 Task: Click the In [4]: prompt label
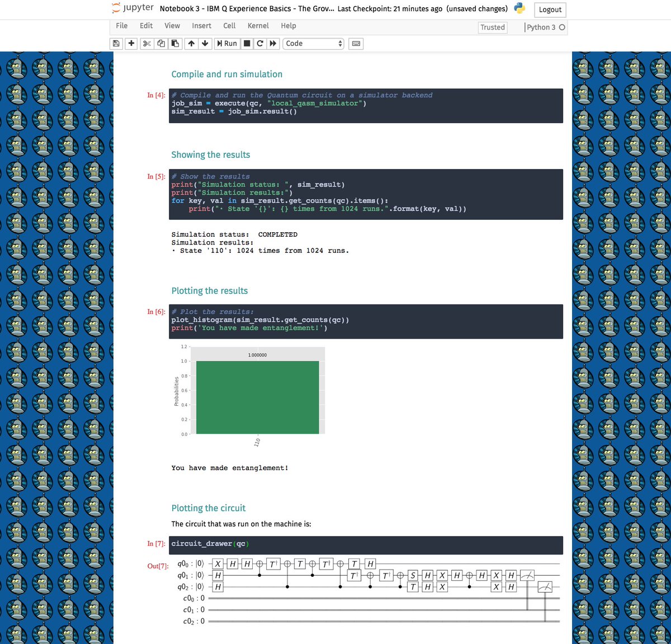156,96
